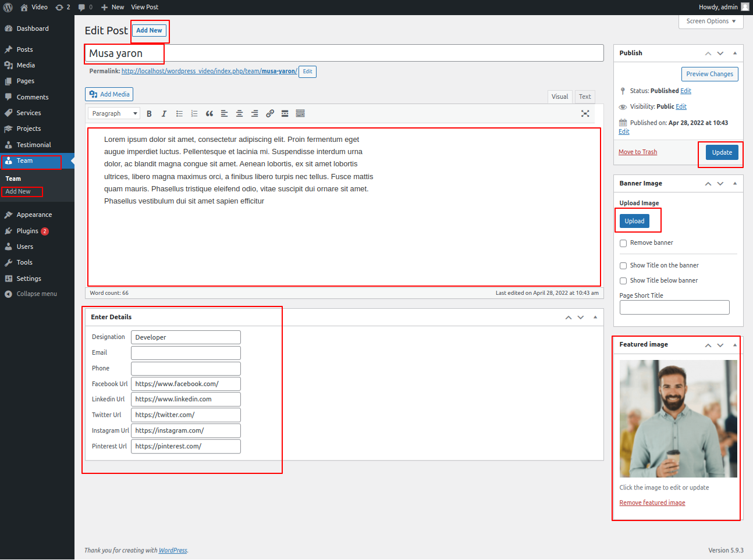The height and width of the screenshot is (560, 753).
Task: Click the featured image thumbnail
Action: pos(678,419)
